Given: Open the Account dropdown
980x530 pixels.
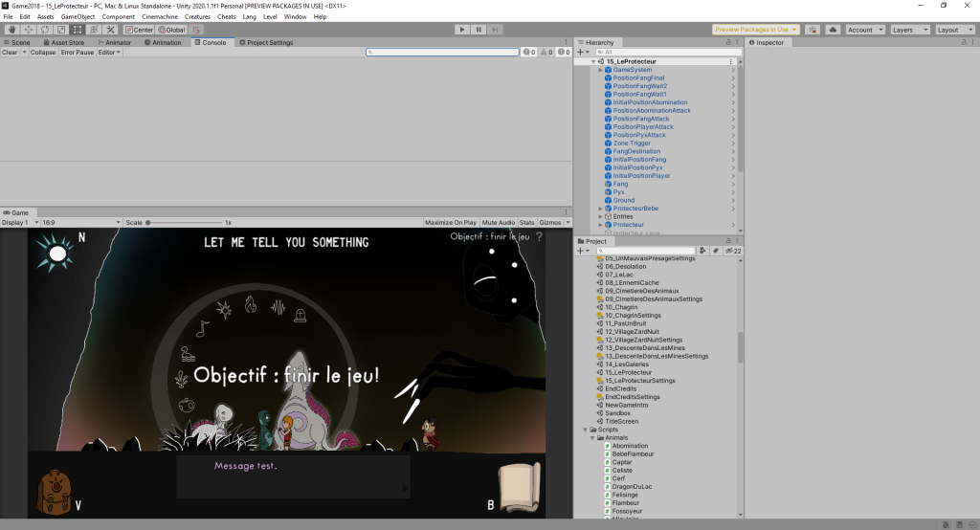Looking at the screenshot, I should pyautogui.click(x=865, y=30).
